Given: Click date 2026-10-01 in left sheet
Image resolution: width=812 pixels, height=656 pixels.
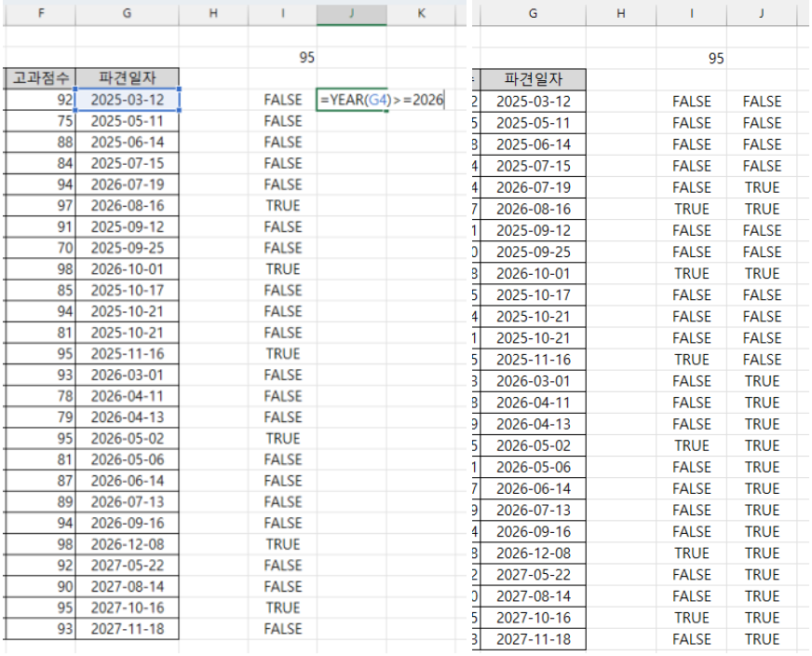Looking at the screenshot, I should tap(128, 269).
